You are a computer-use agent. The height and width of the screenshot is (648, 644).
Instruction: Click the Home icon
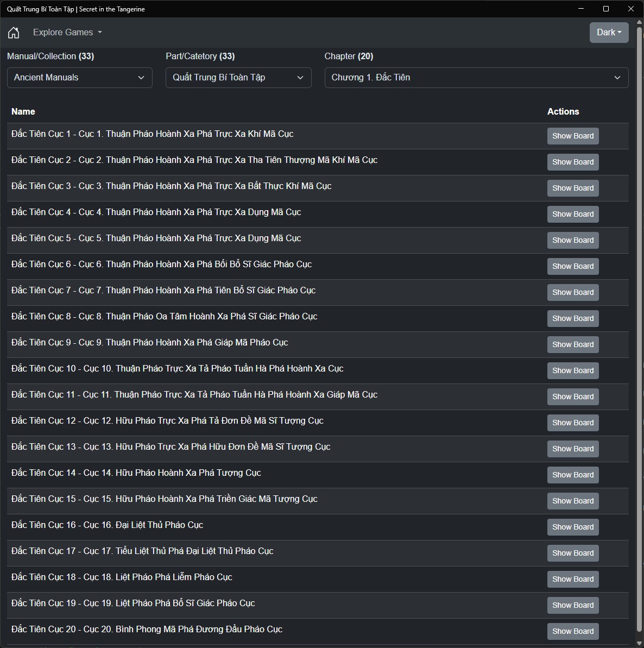pos(14,33)
